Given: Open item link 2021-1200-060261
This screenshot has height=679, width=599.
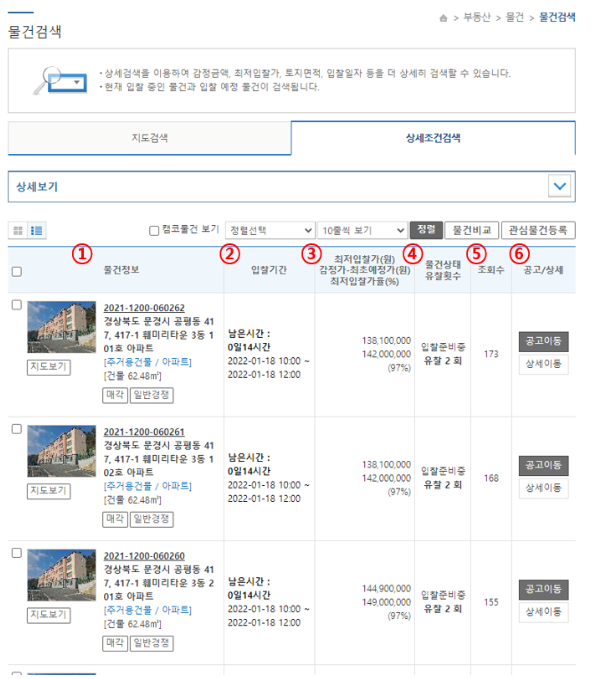Looking at the screenshot, I should (144, 432).
